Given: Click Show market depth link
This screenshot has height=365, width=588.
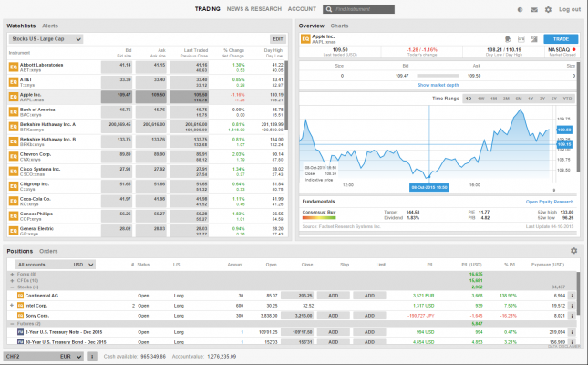Looking at the screenshot, I should click(x=438, y=85).
